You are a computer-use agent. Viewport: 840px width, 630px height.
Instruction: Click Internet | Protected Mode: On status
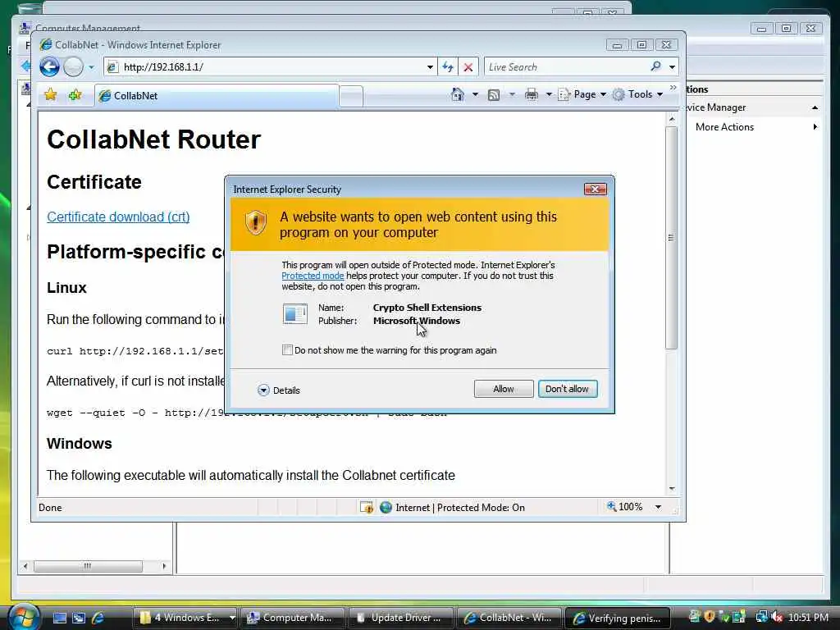click(x=460, y=507)
